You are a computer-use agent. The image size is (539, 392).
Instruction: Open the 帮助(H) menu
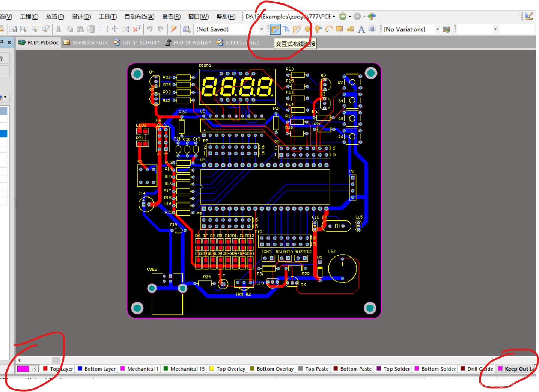pyautogui.click(x=226, y=17)
